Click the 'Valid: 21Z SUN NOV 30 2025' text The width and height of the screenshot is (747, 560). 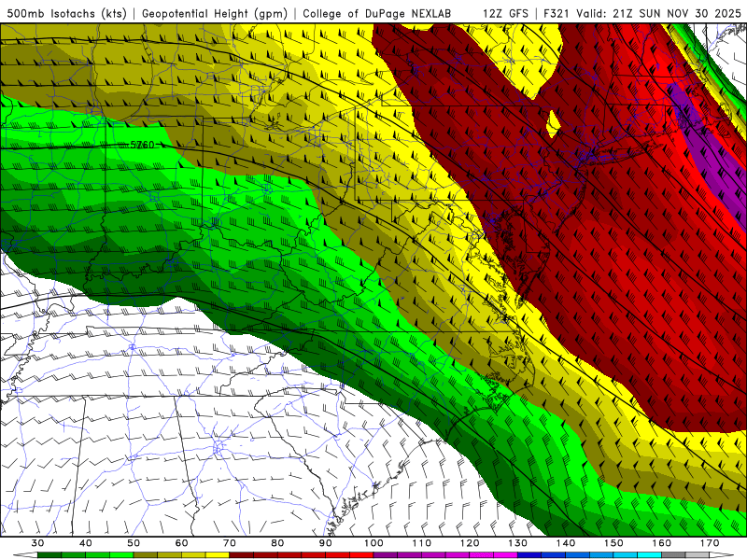[x=658, y=13]
